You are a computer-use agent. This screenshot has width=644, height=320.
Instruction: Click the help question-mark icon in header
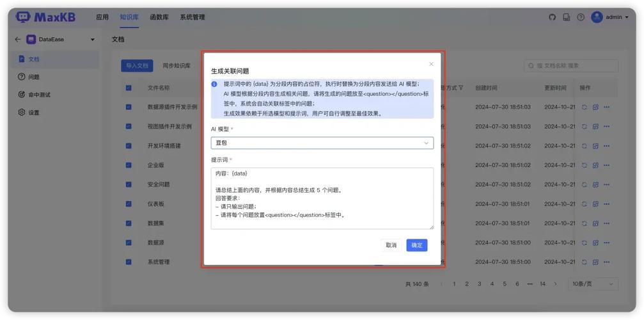coord(580,17)
